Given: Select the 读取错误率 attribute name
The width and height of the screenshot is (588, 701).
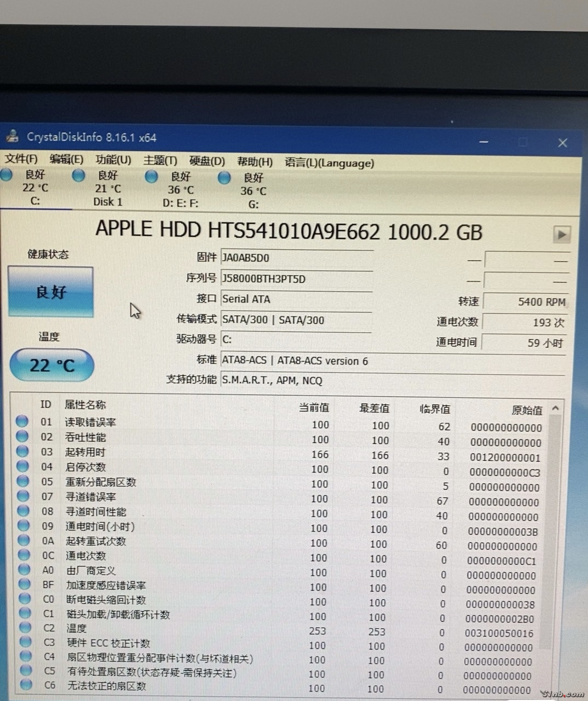Looking at the screenshot, I should [90, 422].
